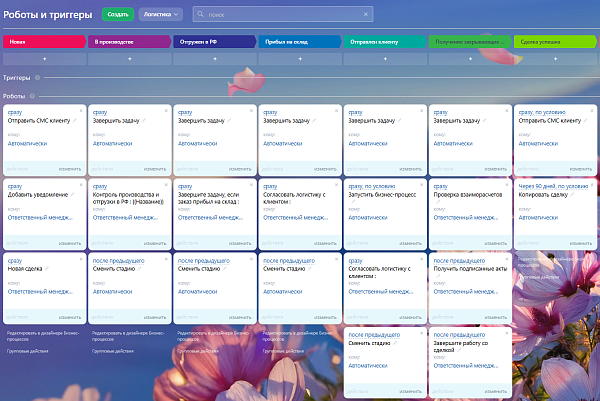Open Групповые действия under the Новая column
Viewport: 600px width, 401px height.
(x=28, y=351)
